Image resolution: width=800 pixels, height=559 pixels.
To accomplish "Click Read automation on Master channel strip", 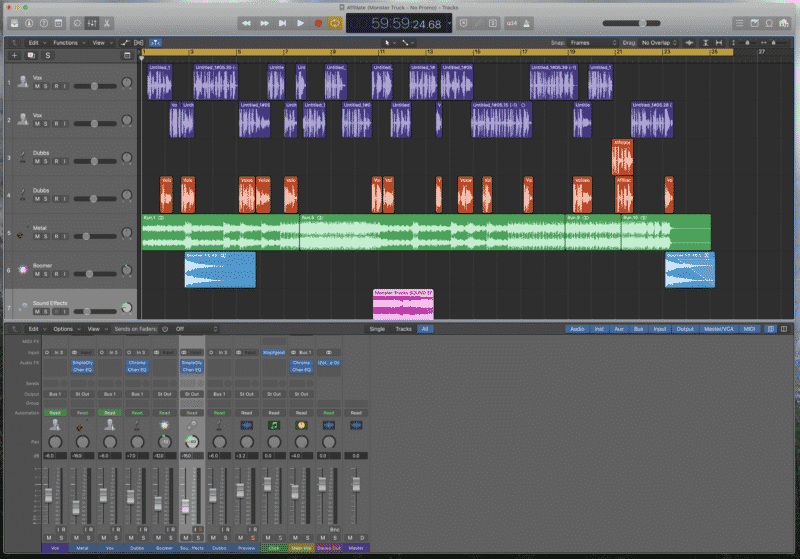I will [356, 413].
